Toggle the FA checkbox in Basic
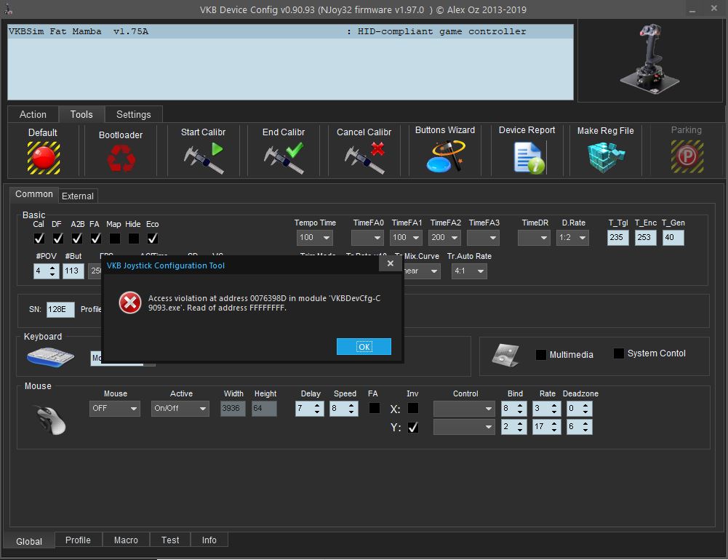The image size is (728, 560). (96, 239)
